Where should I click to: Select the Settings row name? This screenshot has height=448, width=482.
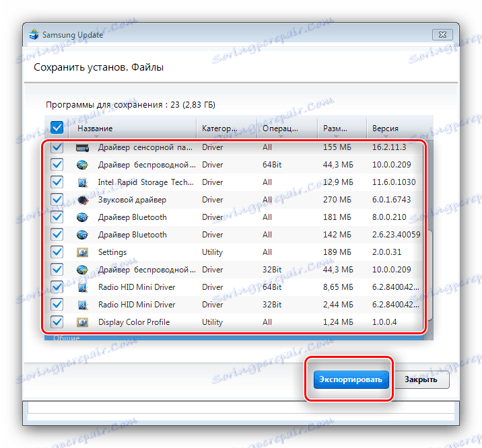click(x=112, y=252)
